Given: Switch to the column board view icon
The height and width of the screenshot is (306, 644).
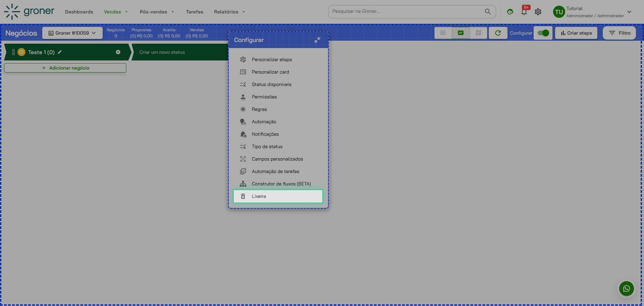Looking at the screenshot, I should 478,33.
